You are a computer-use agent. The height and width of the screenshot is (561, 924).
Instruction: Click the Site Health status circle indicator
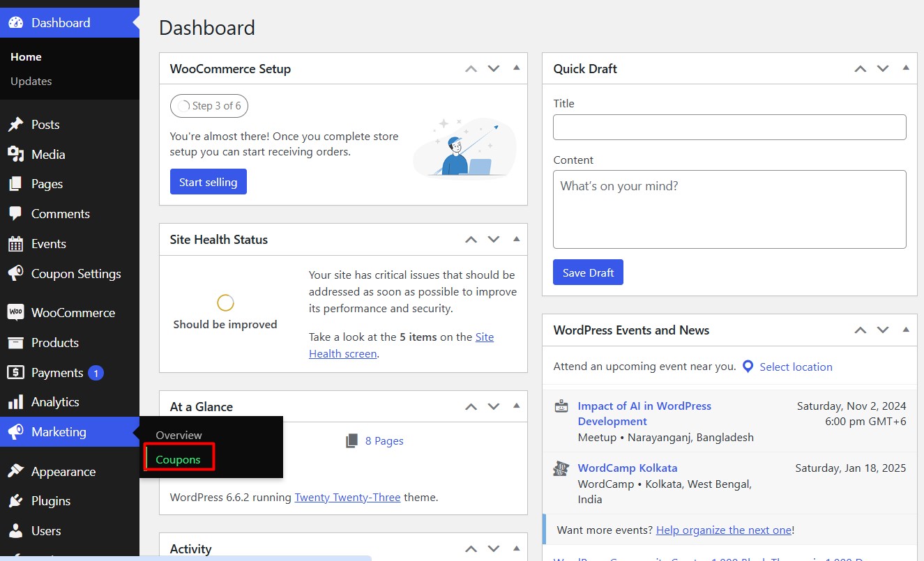pyautogui.click(x=225, y=303)
